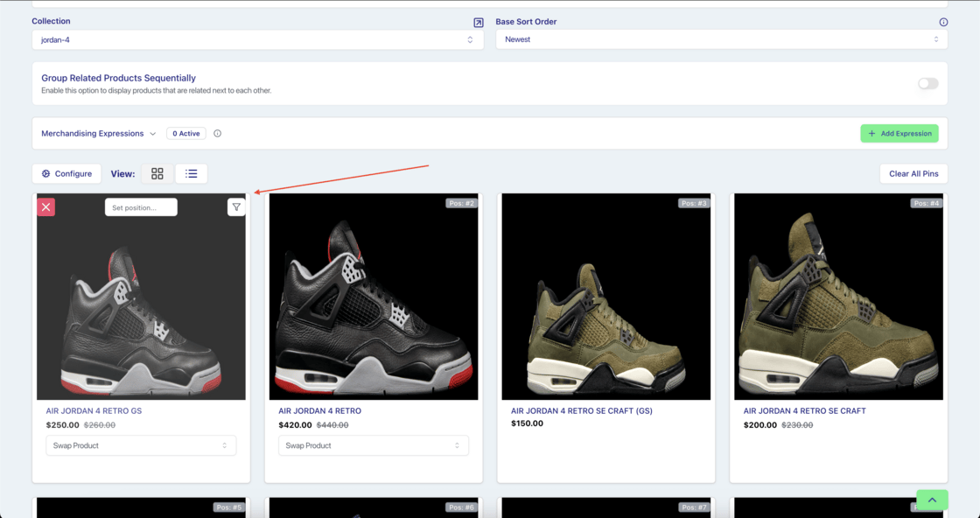Open Swap Product dropdown for Air Jordan 4 Retro GS
This screenshot has width=980, height=518.
[141, 445]
